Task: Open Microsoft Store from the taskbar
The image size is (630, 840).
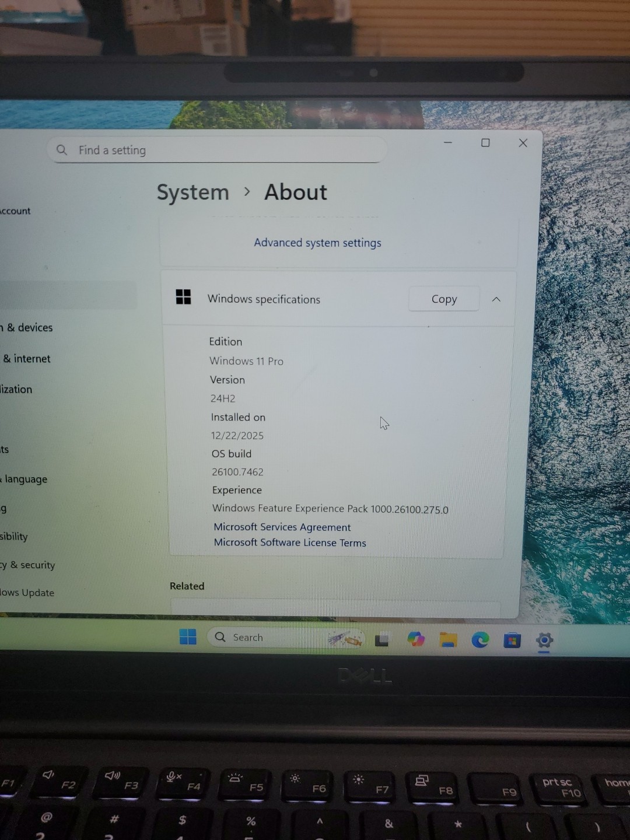Action: pos(512,640)
